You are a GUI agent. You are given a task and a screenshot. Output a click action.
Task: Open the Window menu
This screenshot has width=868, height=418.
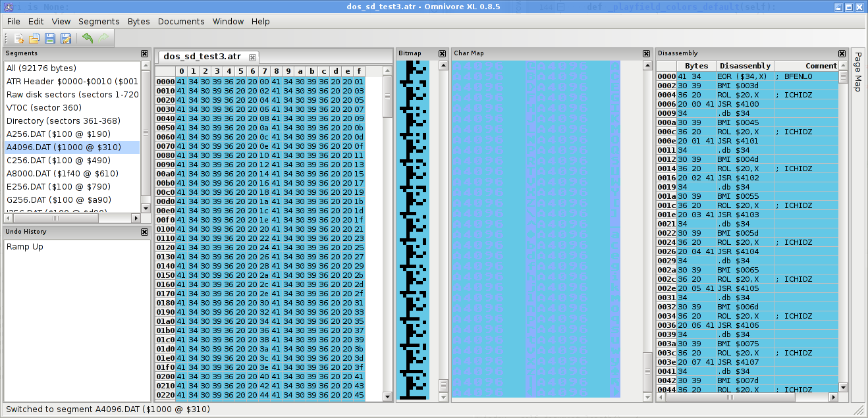point(228,21)
